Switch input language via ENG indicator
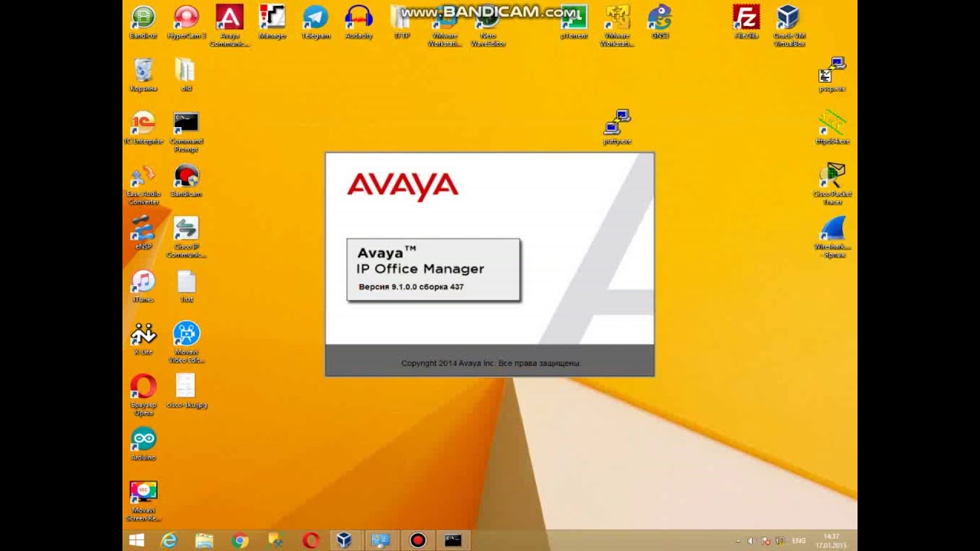Viewport: 980px width, 551px height. pyautogui.click(x=799, y=541)
